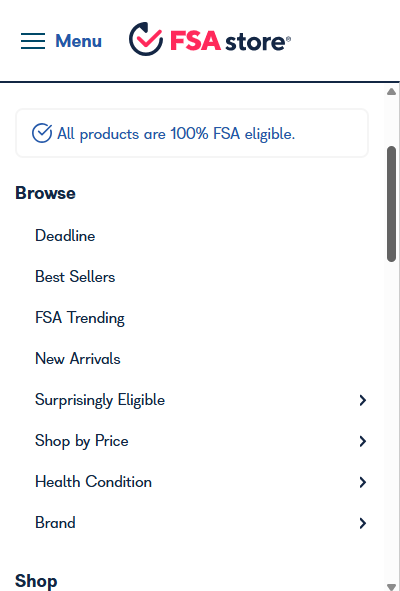The image size is (400, 591).
Task: Expand Surprisingly Eligible with its chevron
Action: [363, 400]
